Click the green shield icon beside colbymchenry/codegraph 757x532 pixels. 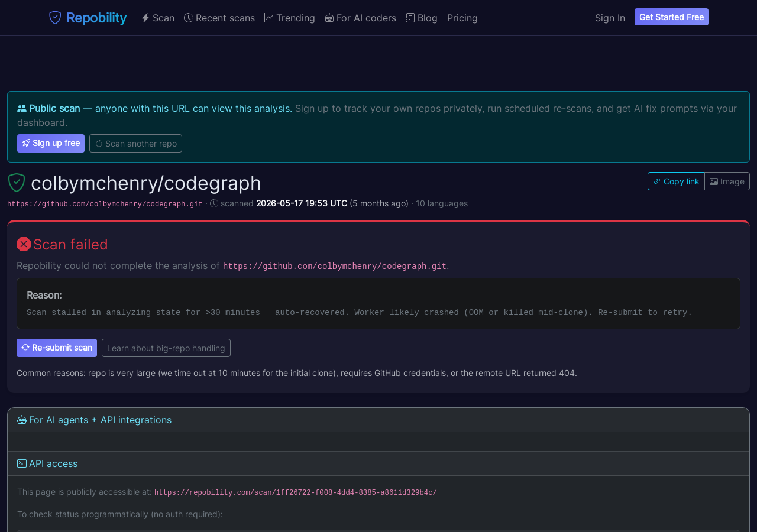tap(17, 183)
